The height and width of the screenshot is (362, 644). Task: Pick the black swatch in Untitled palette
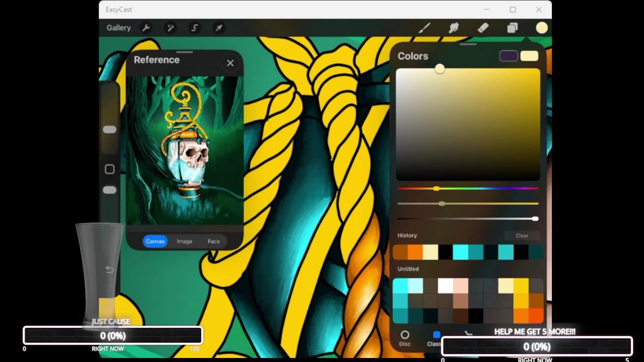click(475, 316)
